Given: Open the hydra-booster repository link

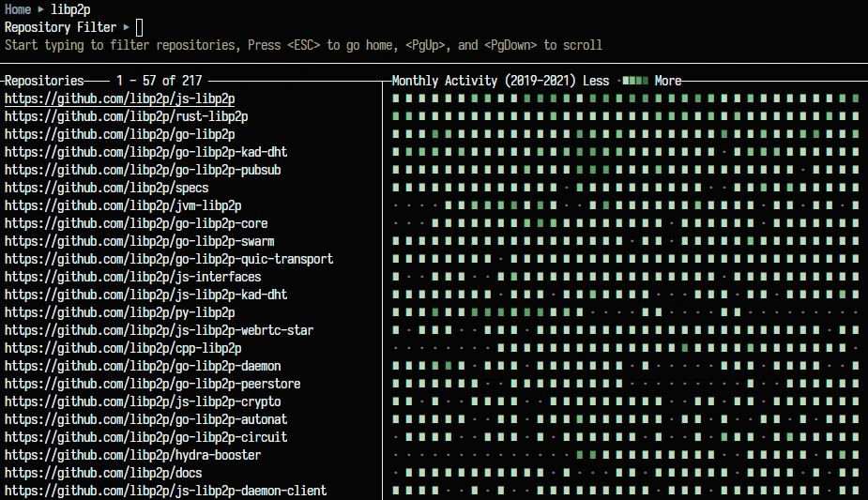Looking at the screenshot, I should (x=133, y=455).
